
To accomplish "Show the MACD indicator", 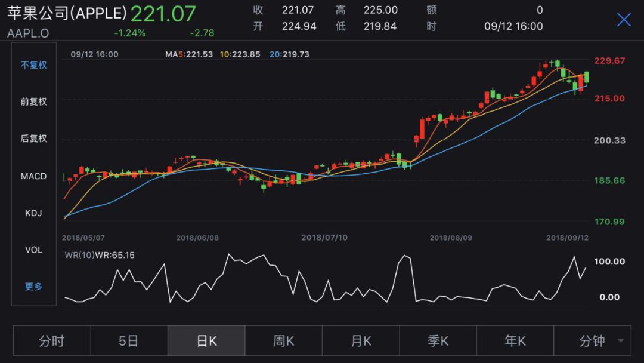I will point(33,176).
